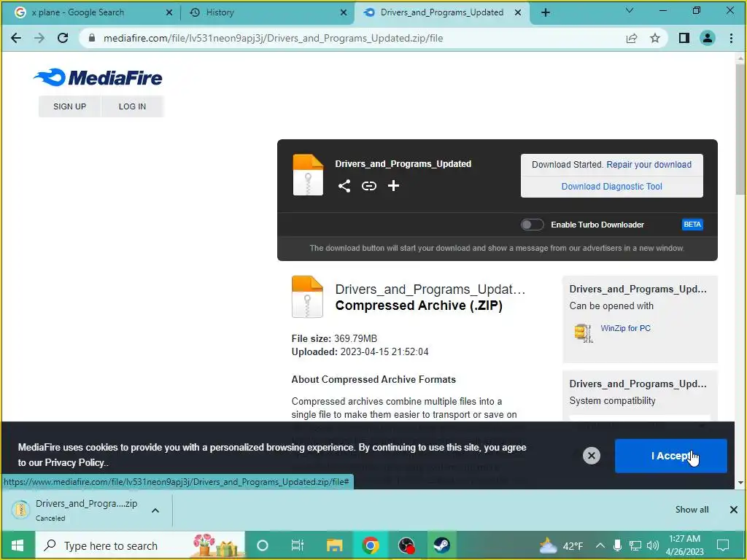This screenshot has width=747, height=560.
Task: Click the address bar URL
Action: [273, 38]
